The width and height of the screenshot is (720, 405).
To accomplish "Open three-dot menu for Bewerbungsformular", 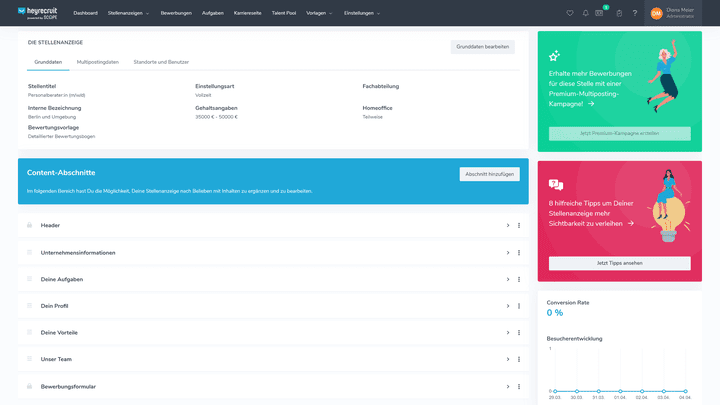I will (519, 385).
